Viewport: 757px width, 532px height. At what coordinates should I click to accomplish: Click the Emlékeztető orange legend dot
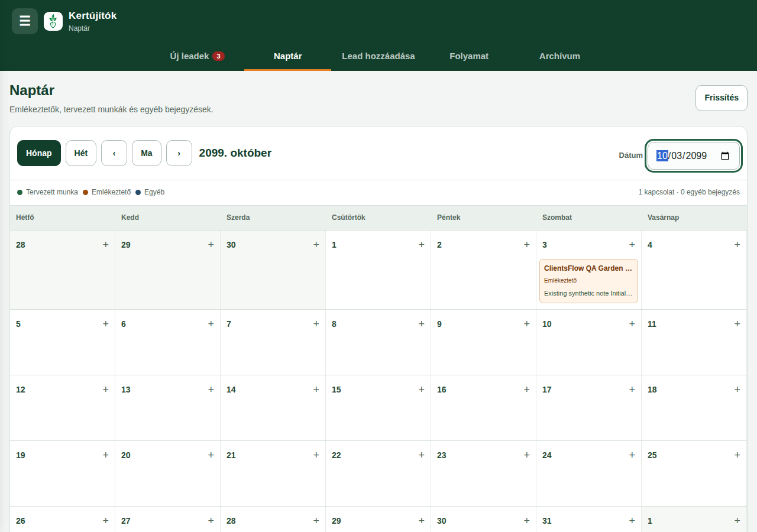pos(85,192)
